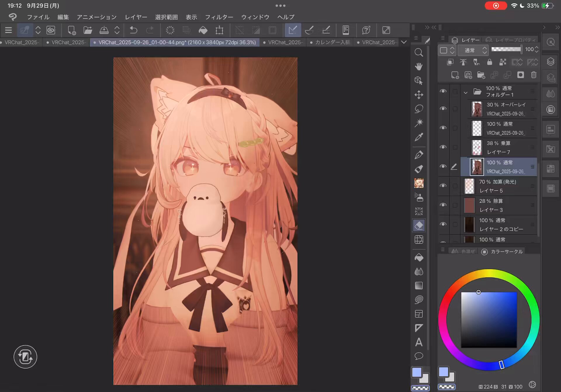Hide the レイヤー 3 divide layer
The width and height of the screenshot is (561, 392).
click(x=443, y=205)
